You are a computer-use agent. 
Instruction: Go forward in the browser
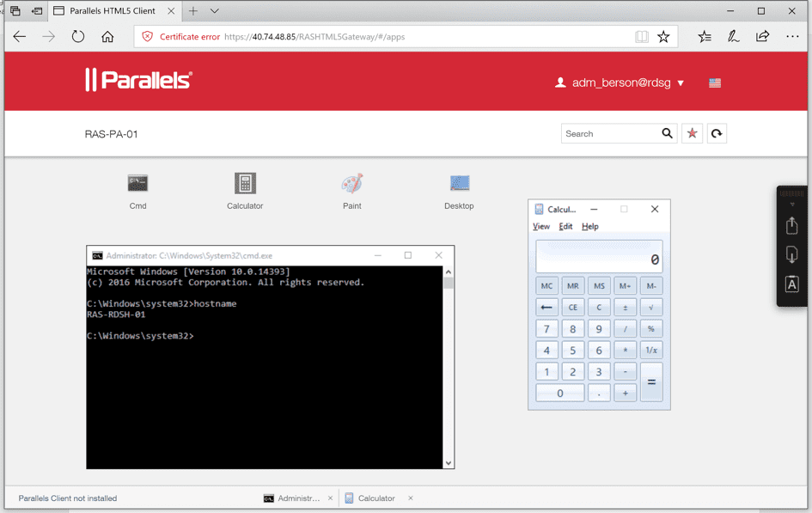click(49, 37)
